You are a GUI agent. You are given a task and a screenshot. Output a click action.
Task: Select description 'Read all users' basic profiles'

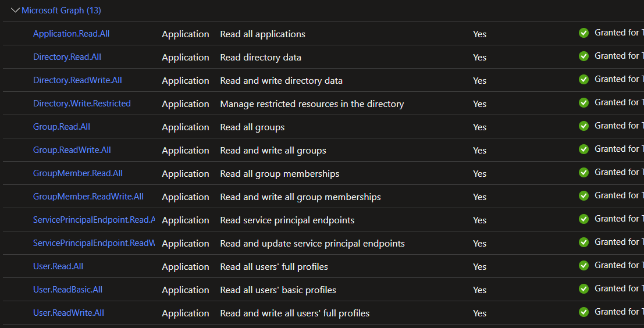pyautogui.click(x=278, y=290)
